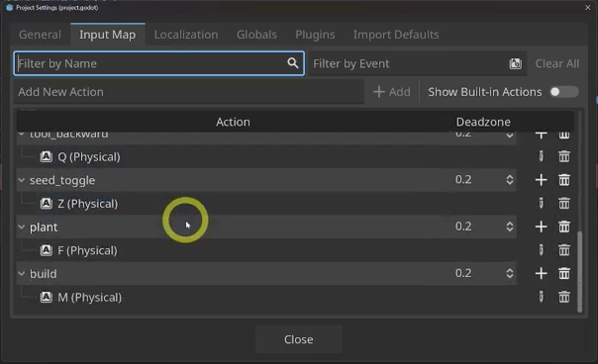This screenshot has width=598, height=364.
Task: Click the Action column header
Action: click(233, 122)
